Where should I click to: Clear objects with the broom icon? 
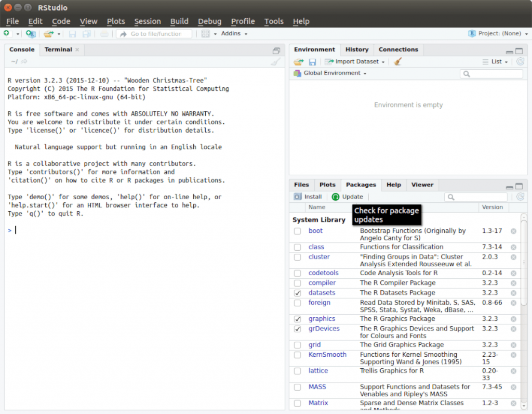[397, 62]
